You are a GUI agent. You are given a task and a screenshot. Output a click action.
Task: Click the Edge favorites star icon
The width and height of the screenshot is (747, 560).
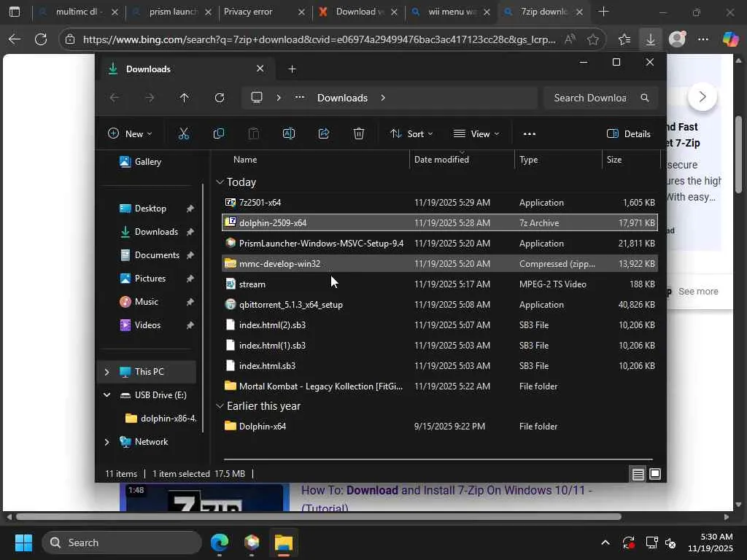pyautogui.click(x=592, y=39)
